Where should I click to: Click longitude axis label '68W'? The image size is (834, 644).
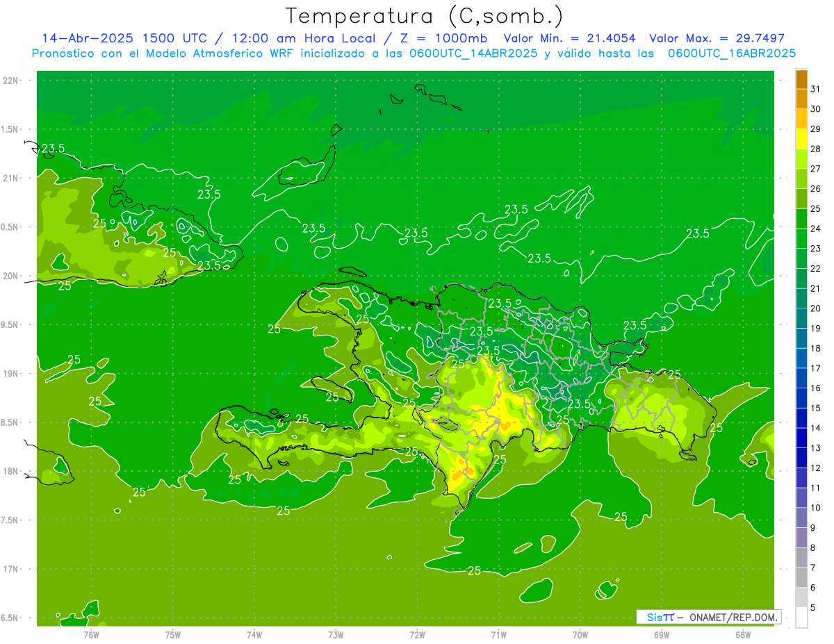coord(743,634)
